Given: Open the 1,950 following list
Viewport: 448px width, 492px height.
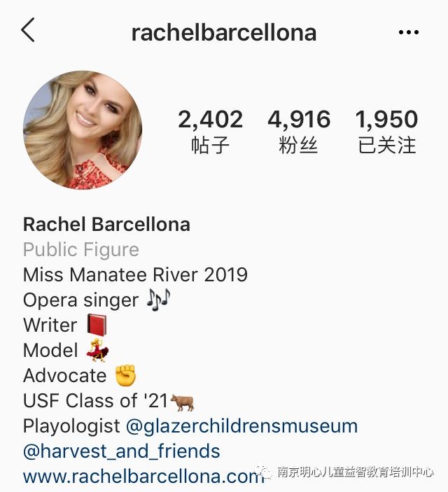Looking at the screenshot, I should (x=386, y=132).
